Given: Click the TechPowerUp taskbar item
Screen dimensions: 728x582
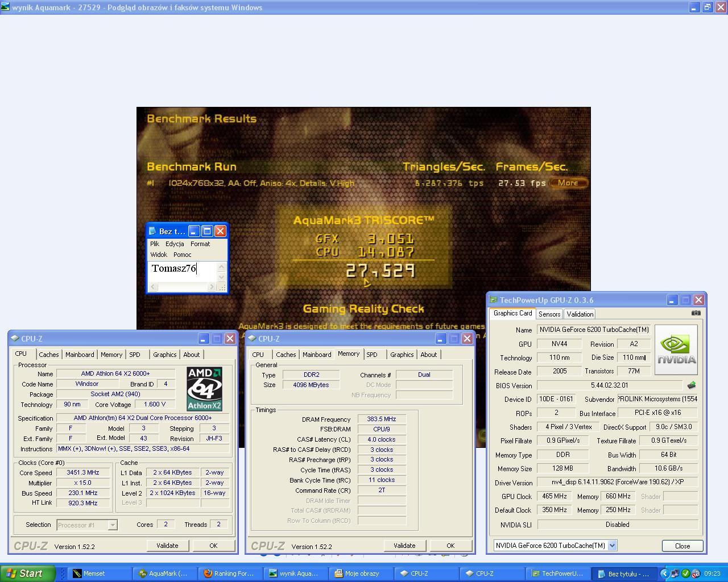Looking at the screenshot, I should pos(557,573).
